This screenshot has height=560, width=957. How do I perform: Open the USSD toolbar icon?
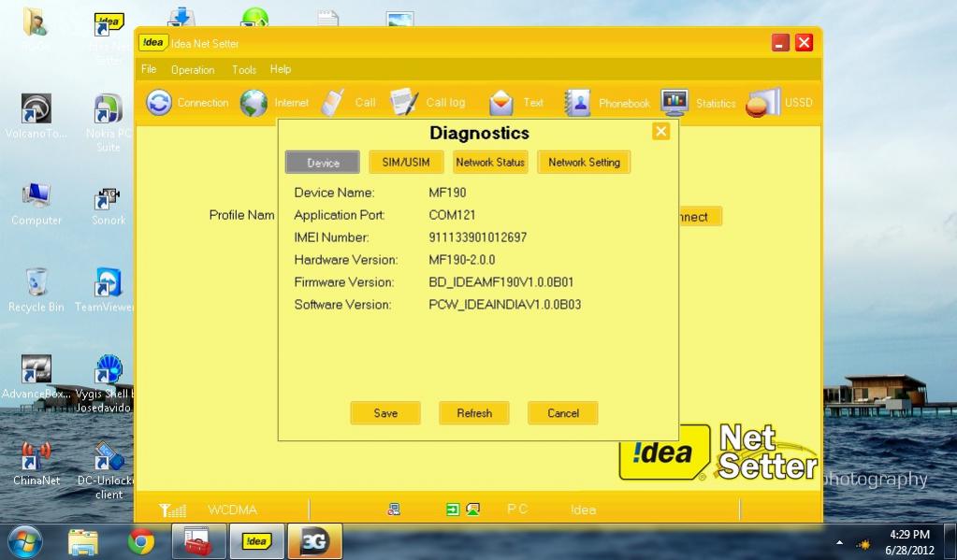pyautogui.click(x=762, y=103)
